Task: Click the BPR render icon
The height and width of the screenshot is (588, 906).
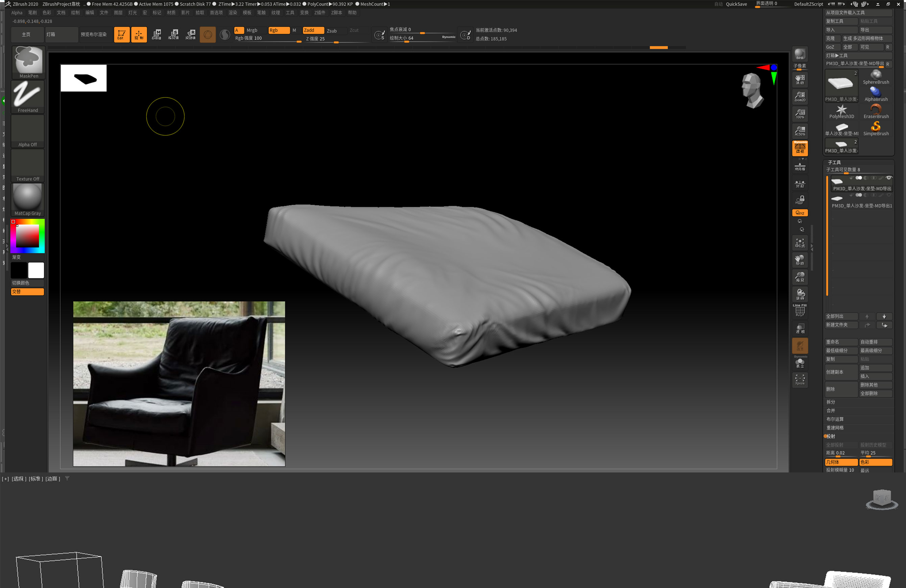Action: [800, 54]
